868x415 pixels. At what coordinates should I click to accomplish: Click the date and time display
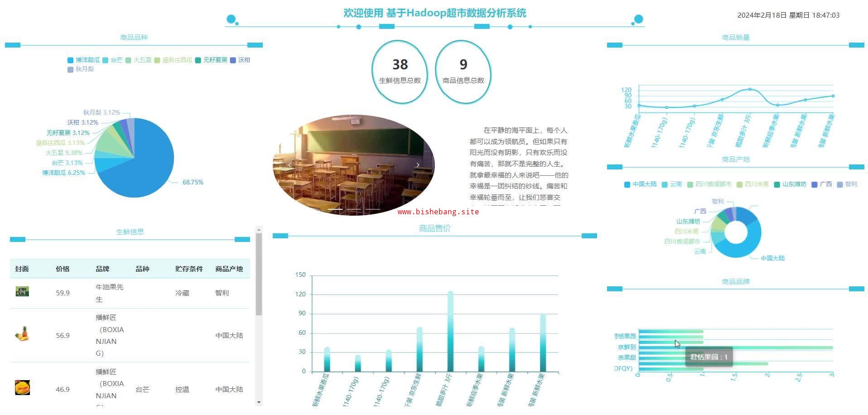pyautogui.click(x=788, y=15)
